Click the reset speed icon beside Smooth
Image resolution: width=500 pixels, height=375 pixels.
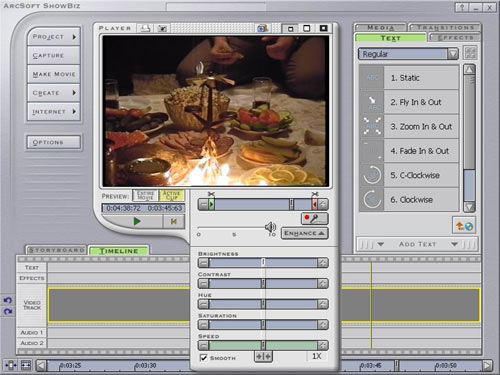point(263,357)
